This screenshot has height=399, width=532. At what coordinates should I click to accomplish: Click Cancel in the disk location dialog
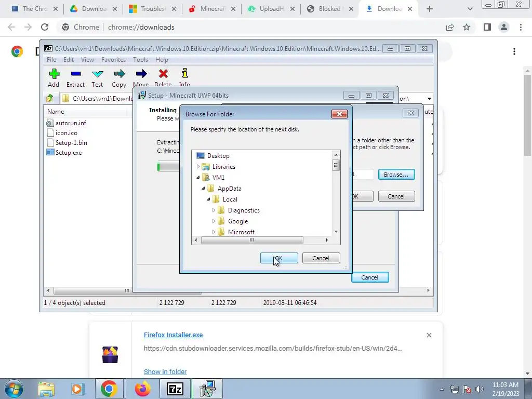click(396, 196)
